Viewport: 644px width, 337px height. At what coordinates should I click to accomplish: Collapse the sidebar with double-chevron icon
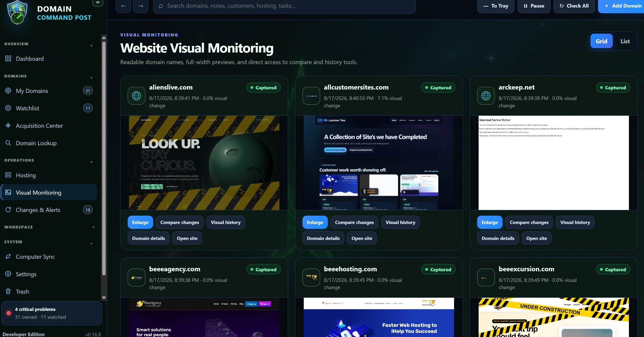tap(98, 3)
